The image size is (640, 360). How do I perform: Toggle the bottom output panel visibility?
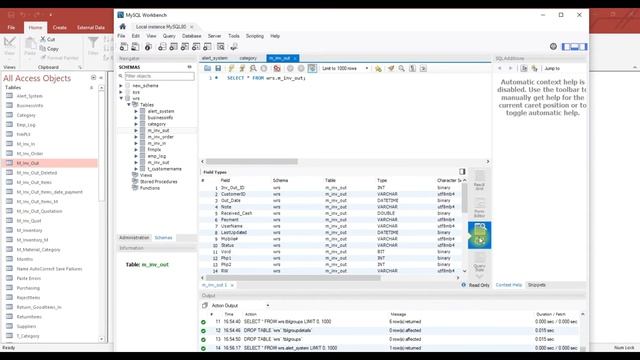click(x=574, y=47)
